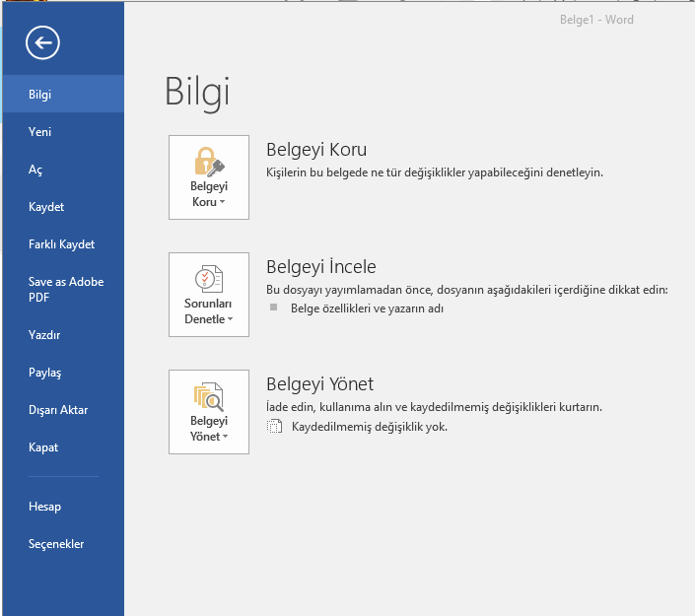The image size is (695, 616).
Task: Click the Sorunları Denetle checklist document icon
Action: tap(209, 279)
